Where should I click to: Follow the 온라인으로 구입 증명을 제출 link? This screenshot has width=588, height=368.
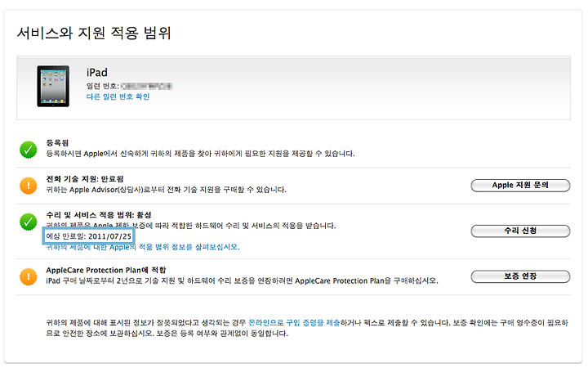tap(294, 322)
